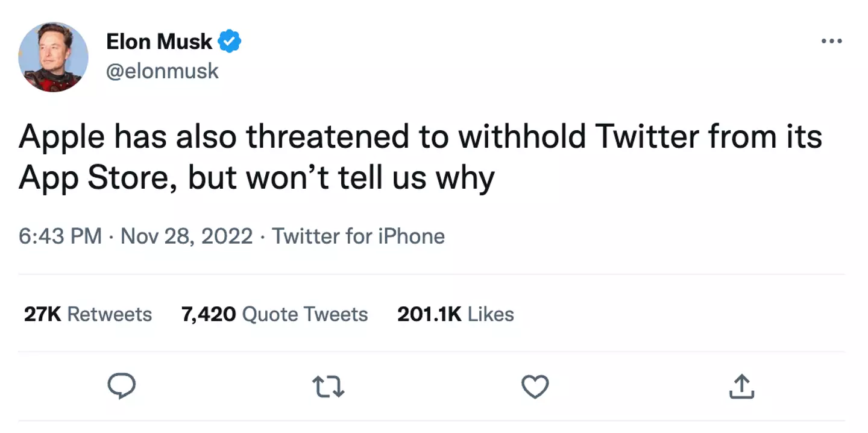Click the blue verified checkmark badge
Image resolution: width=868 pixels, height=433 pixels.
tap(230, 42)
